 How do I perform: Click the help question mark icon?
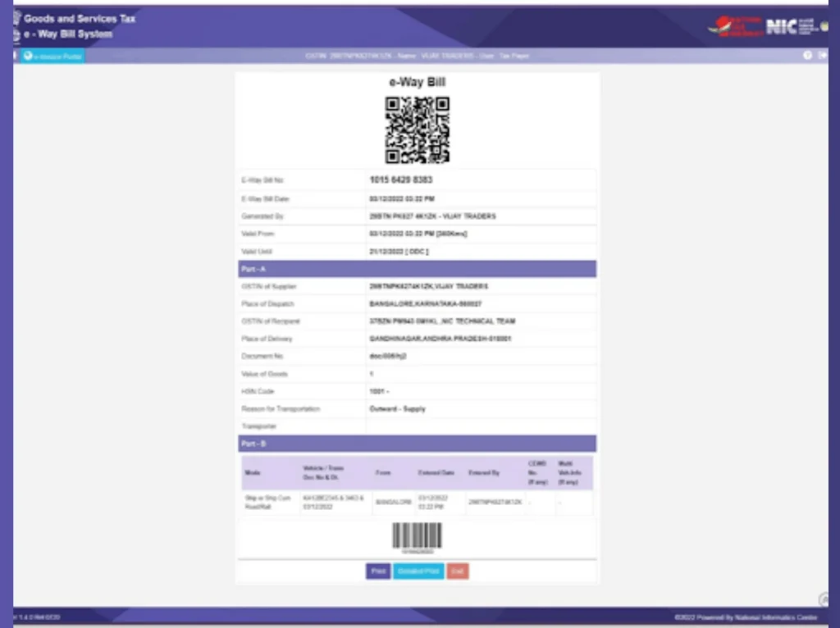(x=807, y=55)
